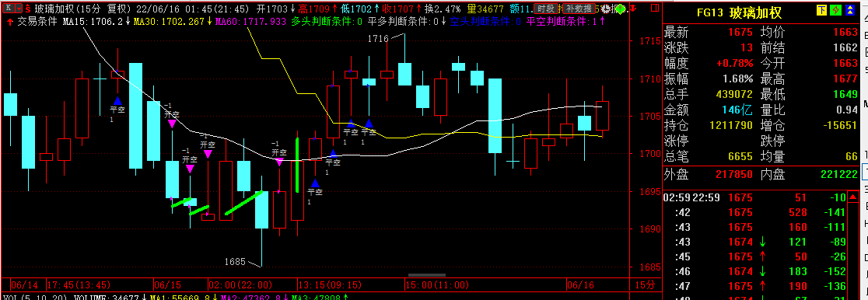Click the blue 空头判断条件:0 label
868x300 pixels.
(x=485, y=22)
